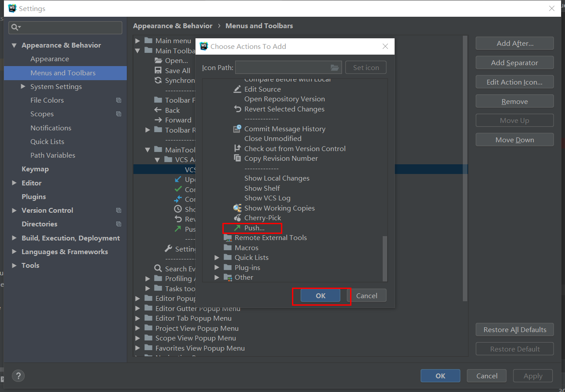The width and height of the screenshot is (565, 392).
Task: Click the help question mark icon
Action: [x=18, y=376]
